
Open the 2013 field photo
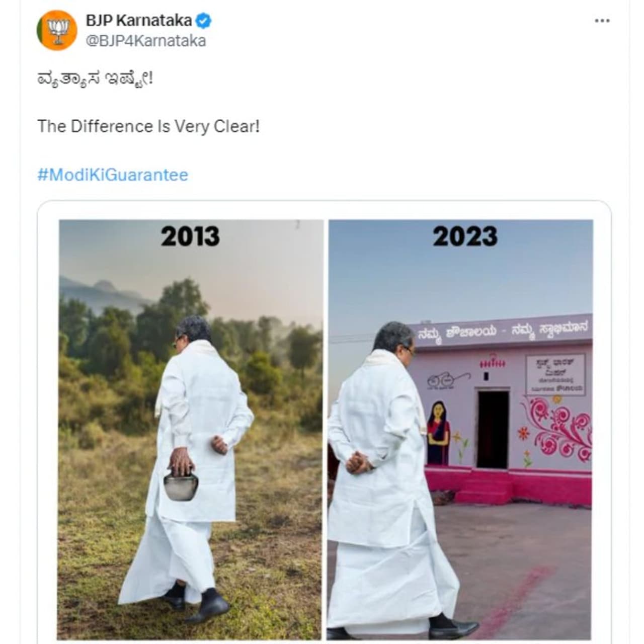click(191, 429)
